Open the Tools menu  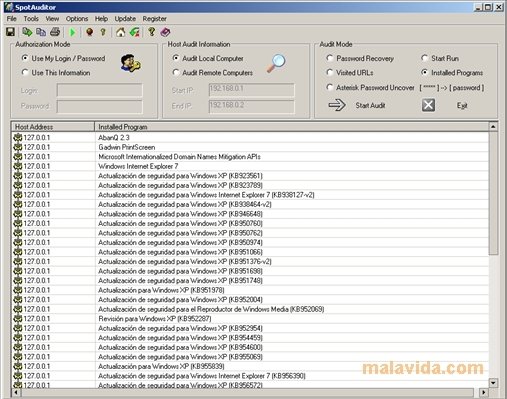[31, 19]
